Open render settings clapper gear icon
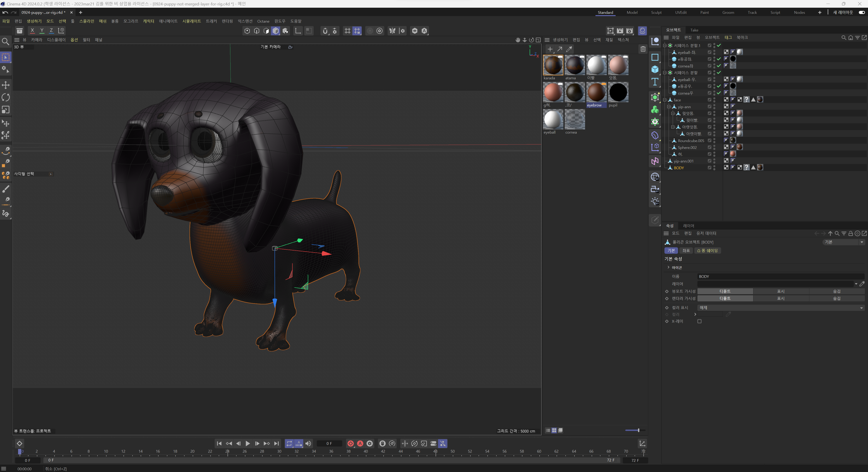Screen dimensions: 868x472 pyautogui.click(x=629, y=31)
